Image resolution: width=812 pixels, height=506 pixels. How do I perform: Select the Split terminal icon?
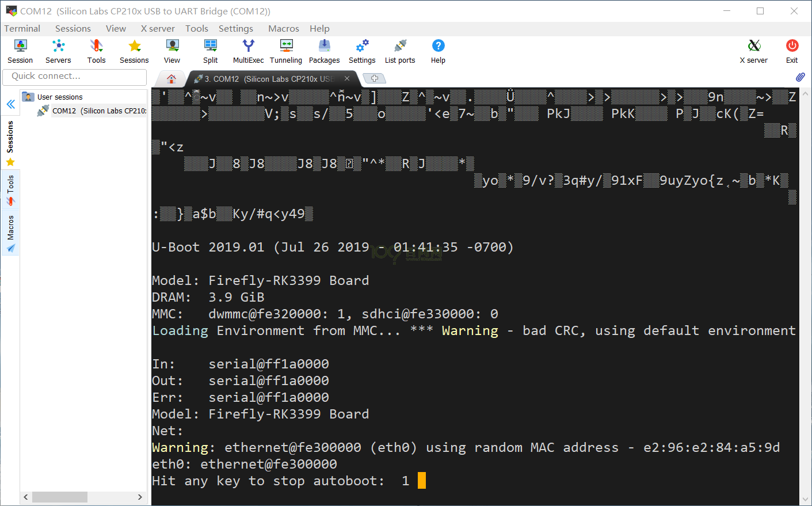point(211,51)
